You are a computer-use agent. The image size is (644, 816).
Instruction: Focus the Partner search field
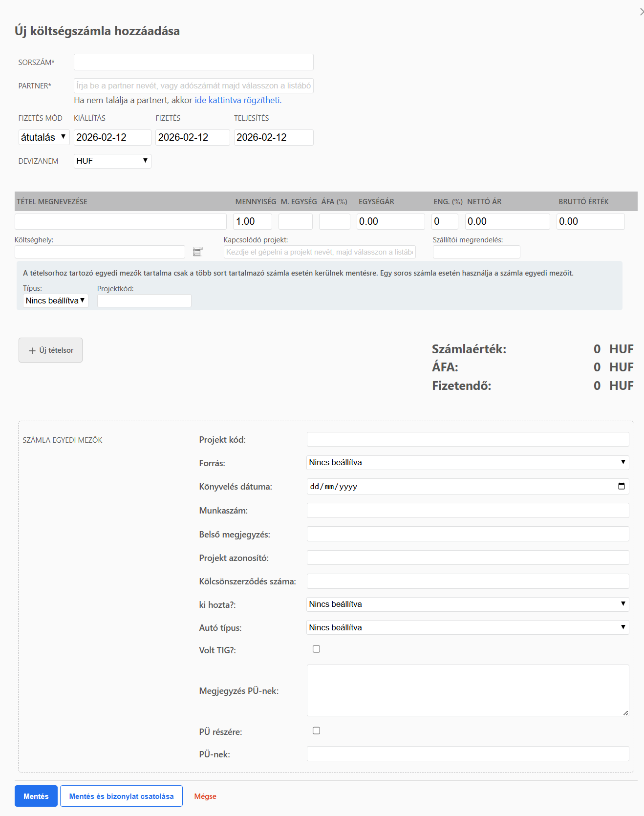point(193,86)
